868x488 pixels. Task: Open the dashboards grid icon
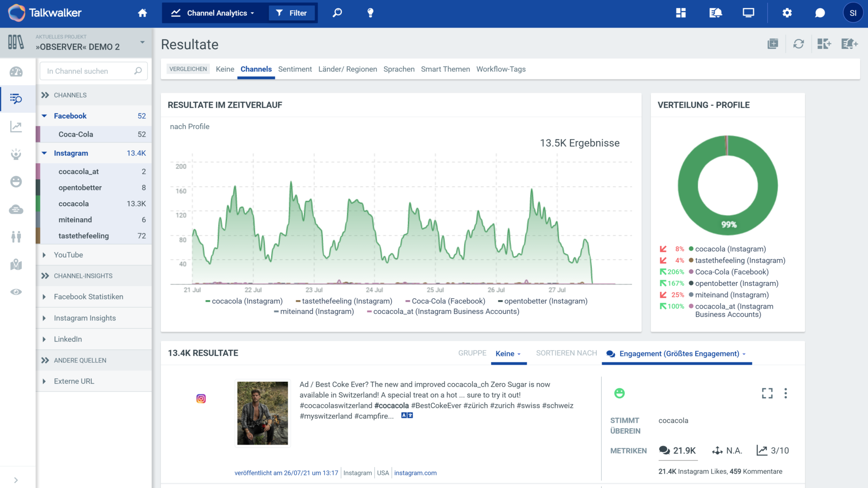coord(681,13)
